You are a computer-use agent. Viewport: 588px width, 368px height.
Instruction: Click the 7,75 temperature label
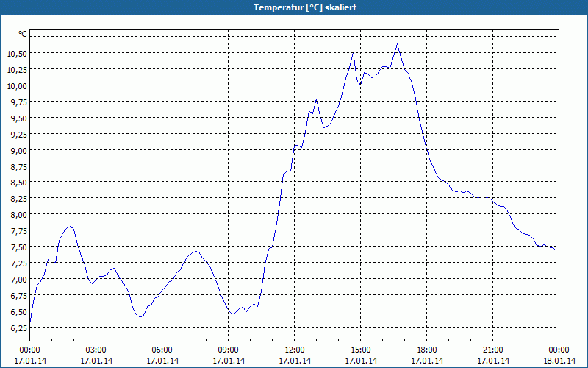[x=18, y=231]
